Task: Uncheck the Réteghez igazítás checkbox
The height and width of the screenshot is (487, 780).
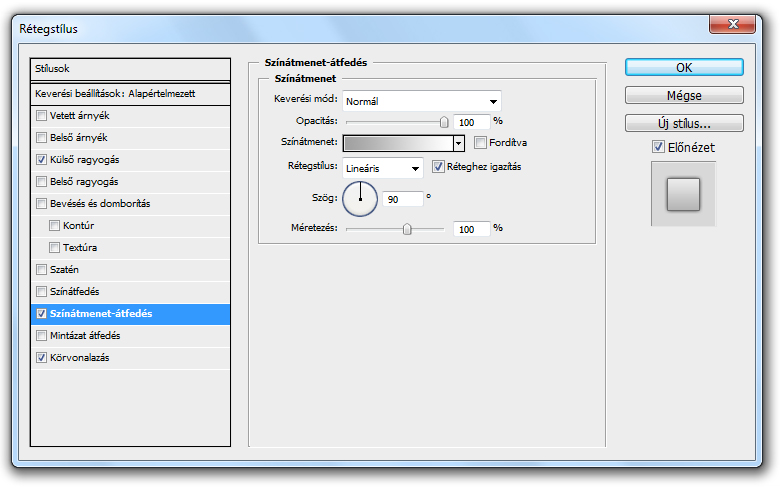Action: point(438,167)
